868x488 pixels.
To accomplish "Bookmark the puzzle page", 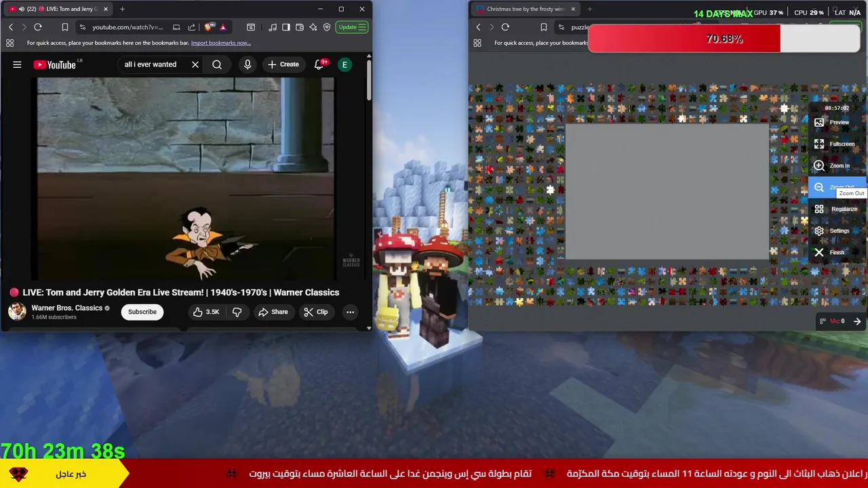I will 543,27.
